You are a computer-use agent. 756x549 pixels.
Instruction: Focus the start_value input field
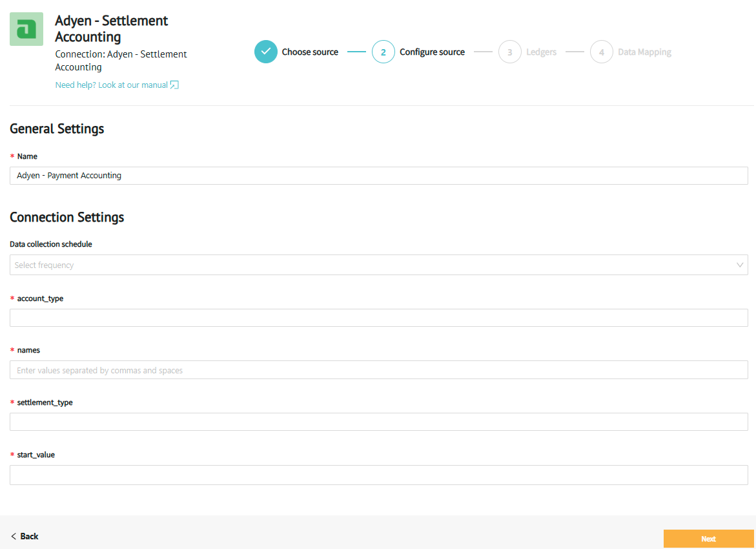pos(378,475)
